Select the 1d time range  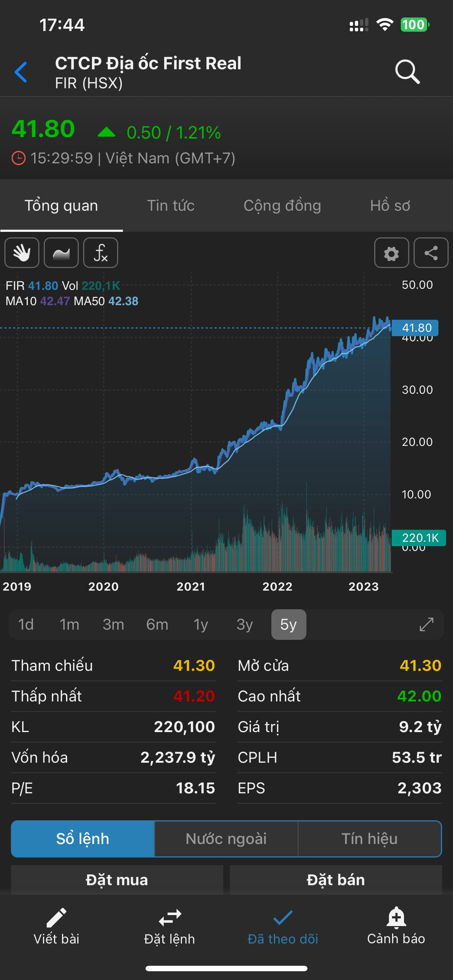[26, 624]
